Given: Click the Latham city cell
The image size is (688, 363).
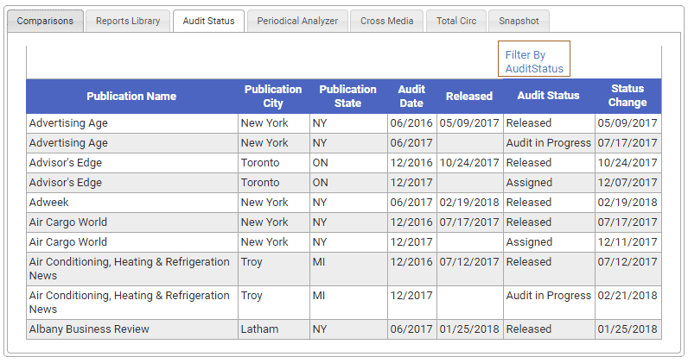Looking at the screenshot, I should [x=274, y=329].
